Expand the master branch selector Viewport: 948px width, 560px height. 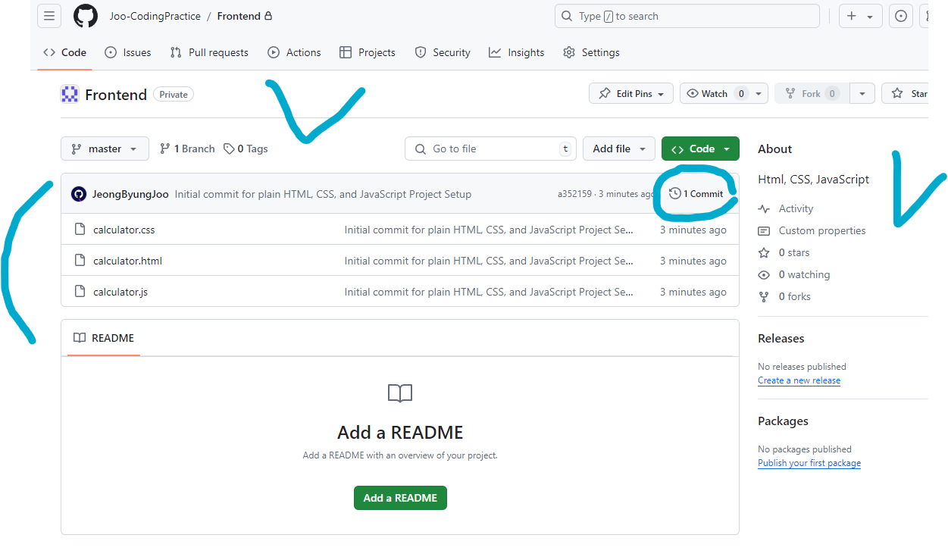tap(105, 149)
